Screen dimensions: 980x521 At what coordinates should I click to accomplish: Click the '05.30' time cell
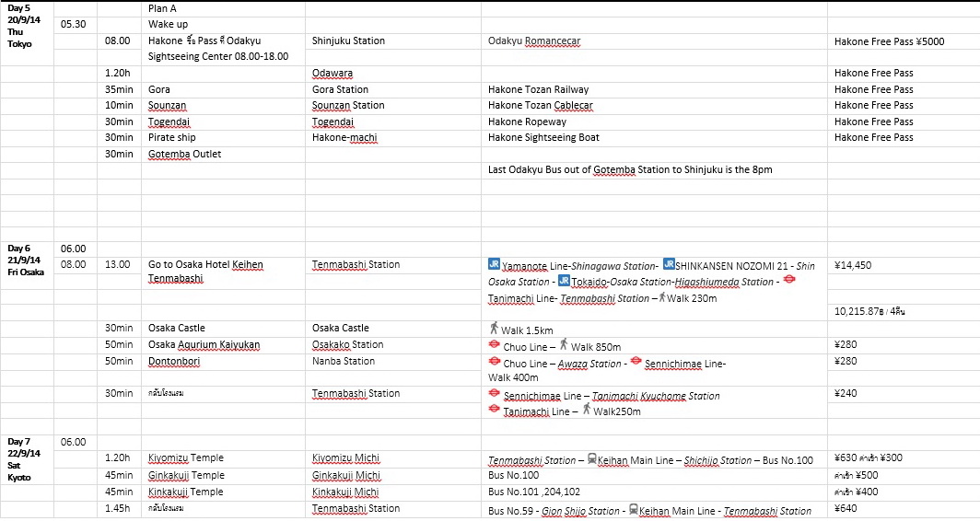click(x=75, y=24)
